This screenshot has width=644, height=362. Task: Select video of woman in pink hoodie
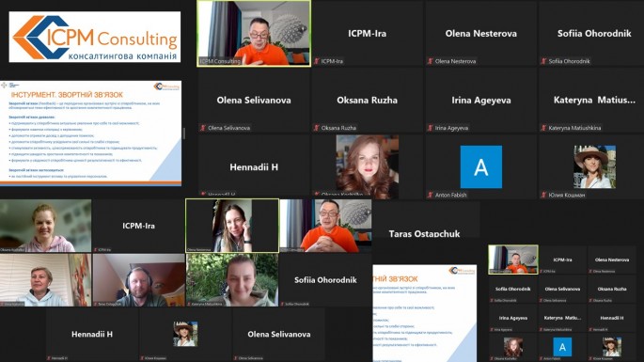click(x=45, y=226)
